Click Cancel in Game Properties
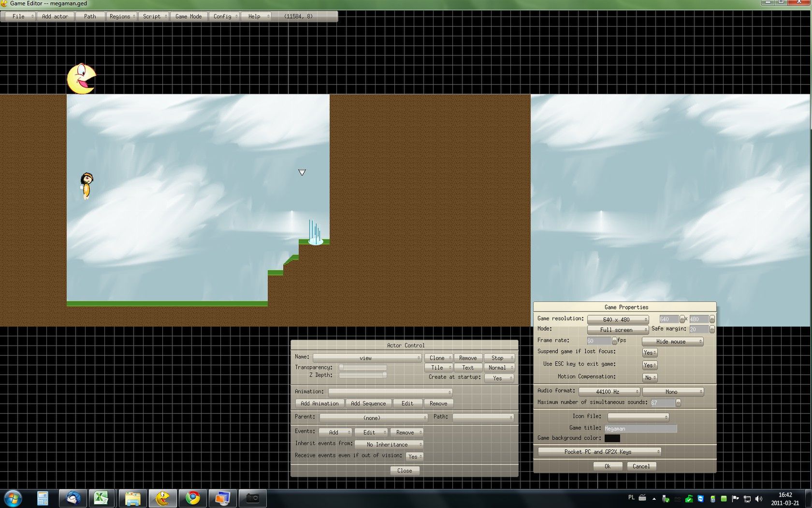The image size is (812, 508). (x=641, y=466)
